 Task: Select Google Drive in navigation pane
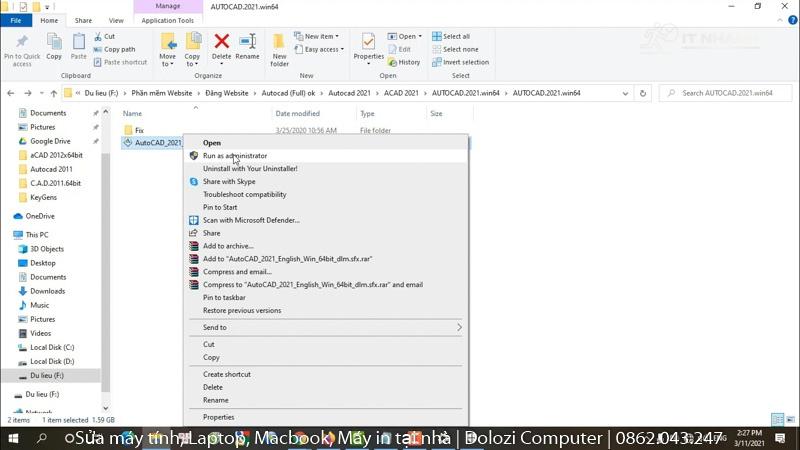pyautogui.click(x=50, y=141)
